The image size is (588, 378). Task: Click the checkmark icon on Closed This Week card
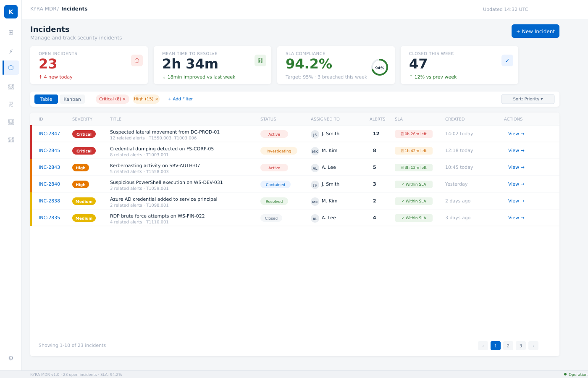(x=507, y=60)
